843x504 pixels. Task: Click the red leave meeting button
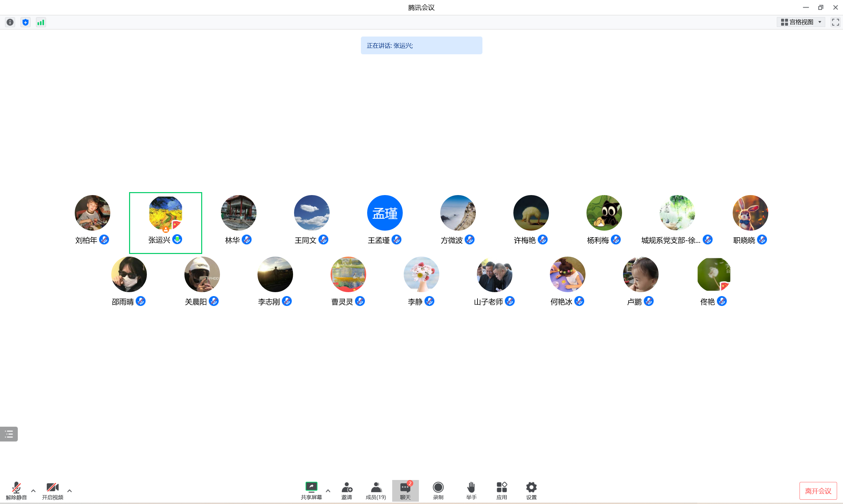pos(818,491)
